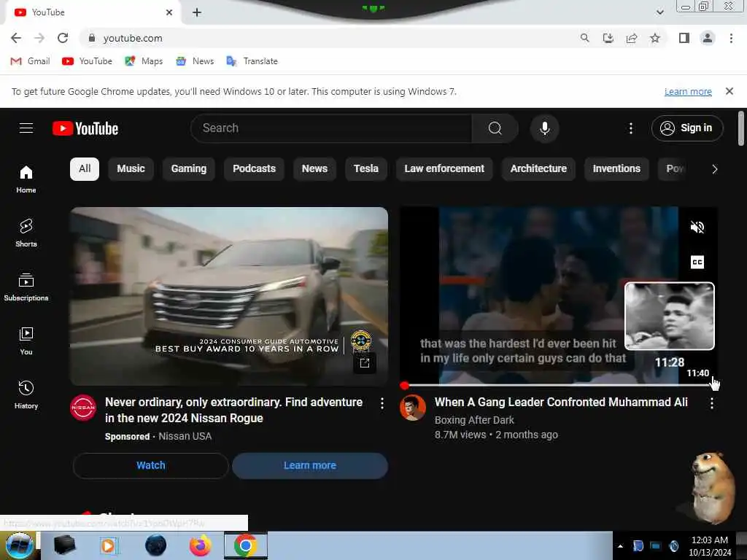Select the Law enforcement filter chip

click(x=444, y=169)
